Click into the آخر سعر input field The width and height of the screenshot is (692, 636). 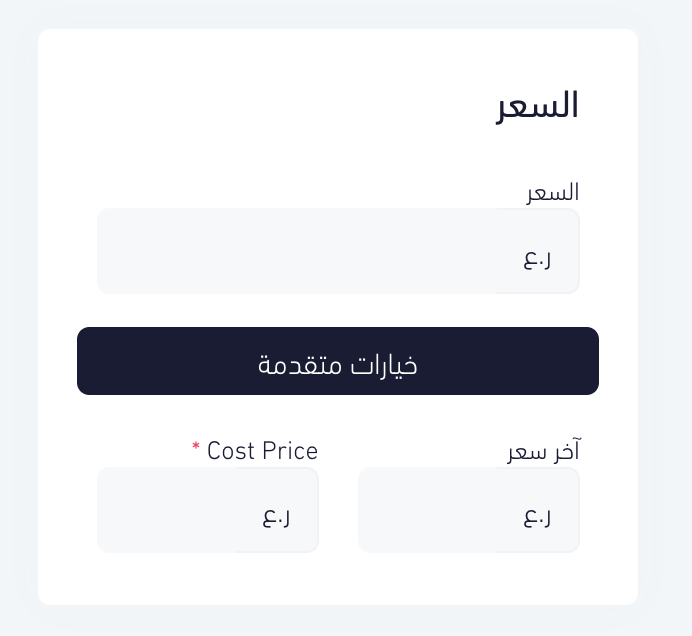point(469,510)
